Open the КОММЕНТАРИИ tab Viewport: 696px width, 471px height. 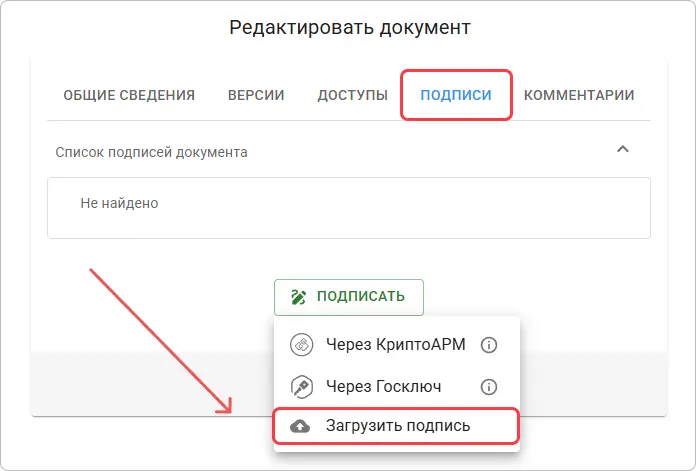click(x=579, y=96)
